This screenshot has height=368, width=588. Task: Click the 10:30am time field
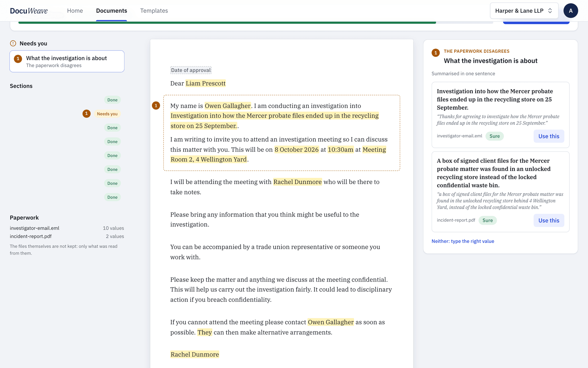341,150
